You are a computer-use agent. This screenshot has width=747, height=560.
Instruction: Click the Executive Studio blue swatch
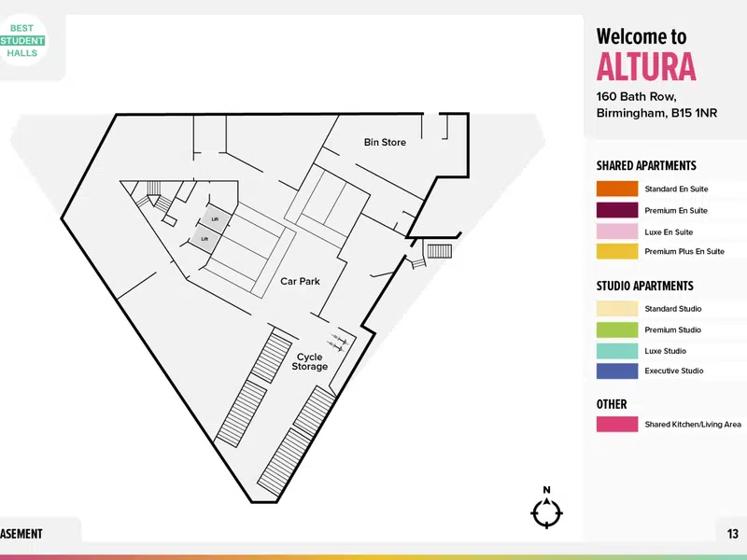[x=617, y=371]
